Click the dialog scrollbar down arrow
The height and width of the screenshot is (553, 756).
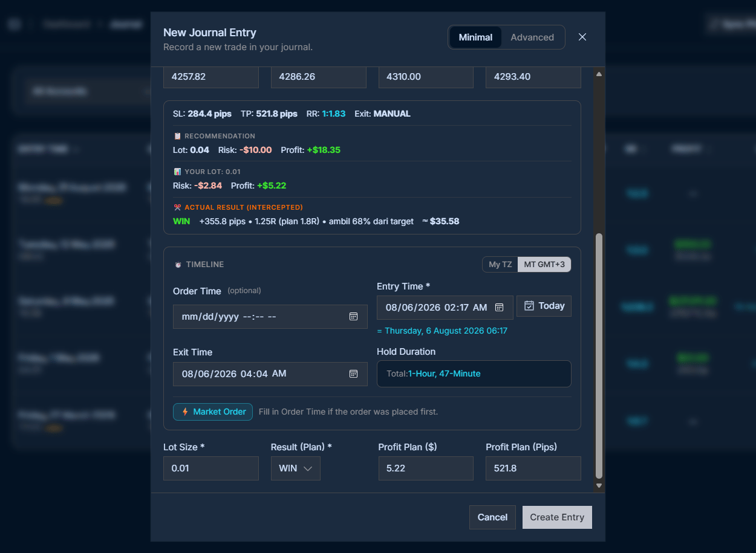tap(599, 485)
